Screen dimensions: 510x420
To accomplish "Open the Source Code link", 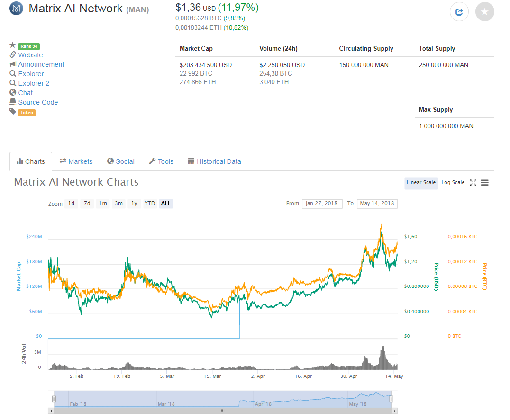I will (x=38, y=102).
